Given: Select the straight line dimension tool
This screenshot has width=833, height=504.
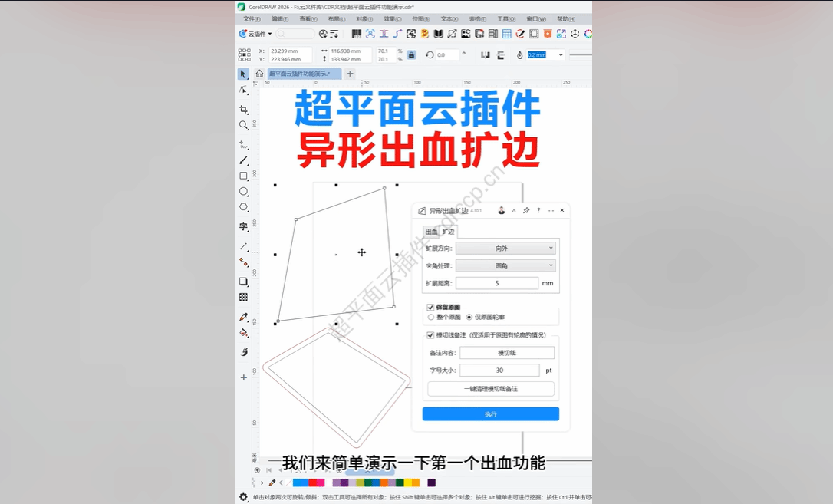Looking at the screenshot, I should [243, 246].
